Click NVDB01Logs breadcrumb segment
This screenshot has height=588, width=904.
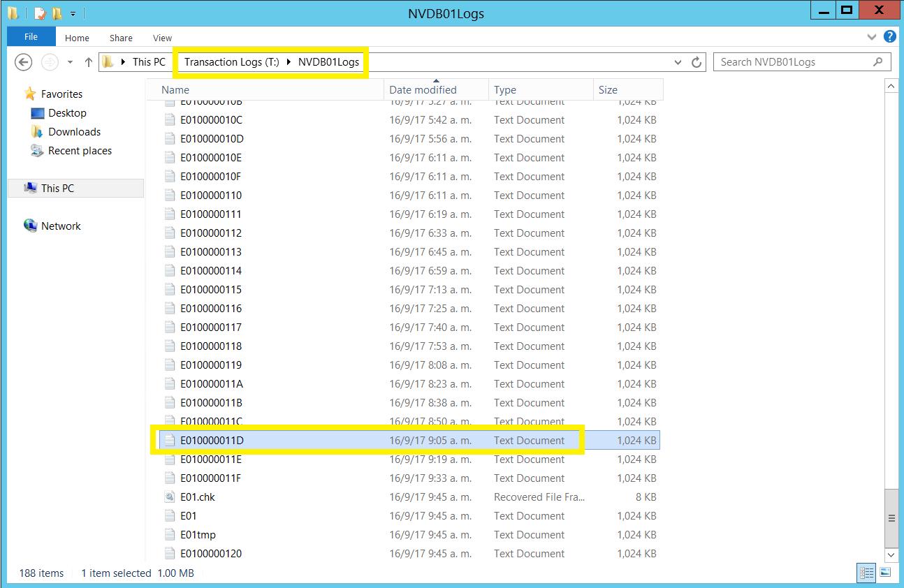(328, 62)
